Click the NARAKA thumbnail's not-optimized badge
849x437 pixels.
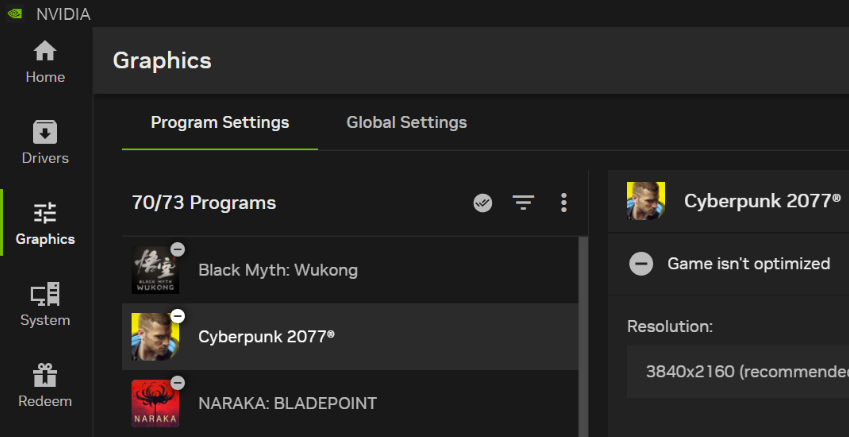pos(177,383)
